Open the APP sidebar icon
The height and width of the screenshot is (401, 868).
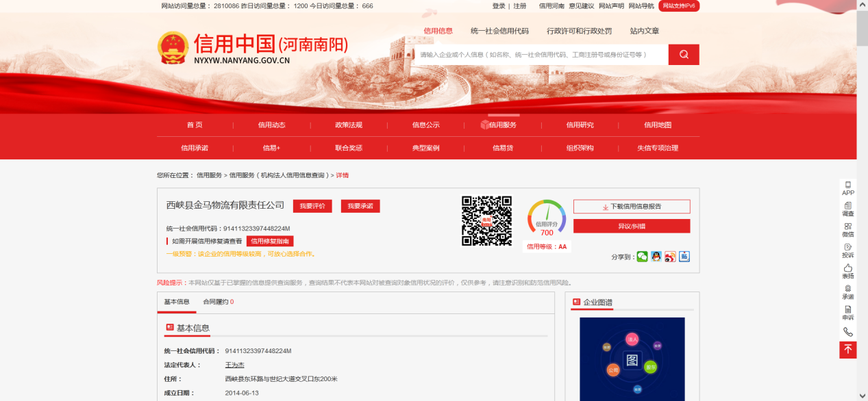(848, 189)
